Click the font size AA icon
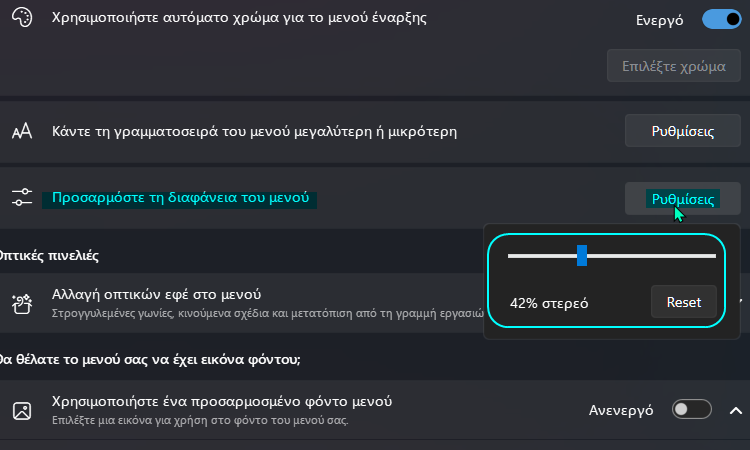Screen dimensions: 750x450 [x=22, y=131]
